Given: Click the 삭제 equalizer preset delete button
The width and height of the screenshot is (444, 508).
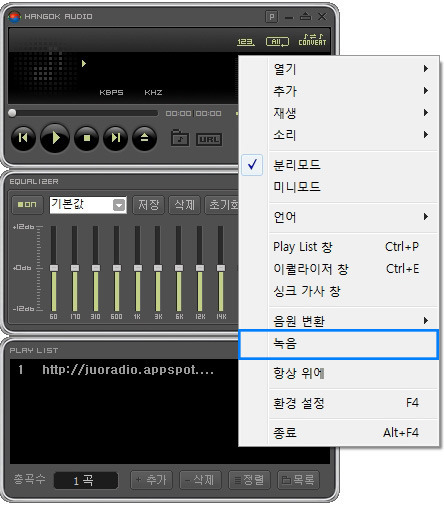Looking at the screenshot, I should point(184,204).
